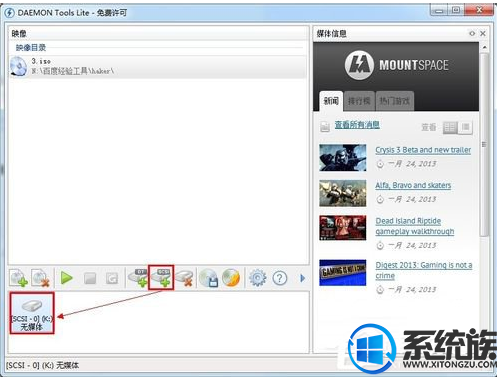Click the Remove virtual drive icon
Image resolution: width=497 pixels, height=377 pixels.
pyautogui.click(x=184, y=278)
